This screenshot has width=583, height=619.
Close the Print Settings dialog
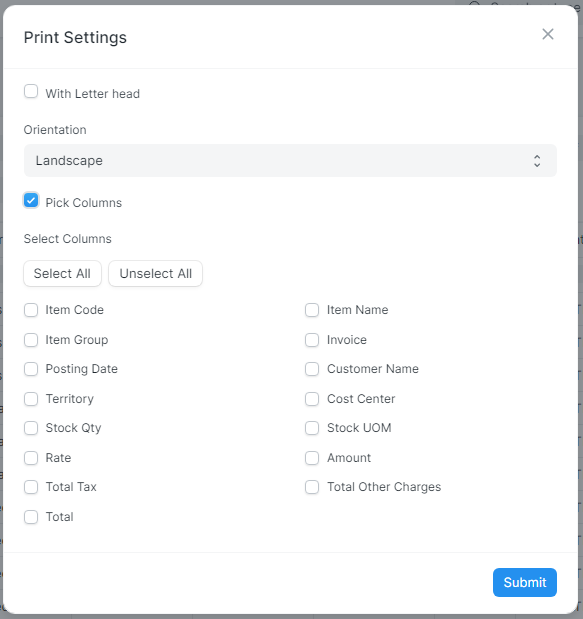coord(547,34)
